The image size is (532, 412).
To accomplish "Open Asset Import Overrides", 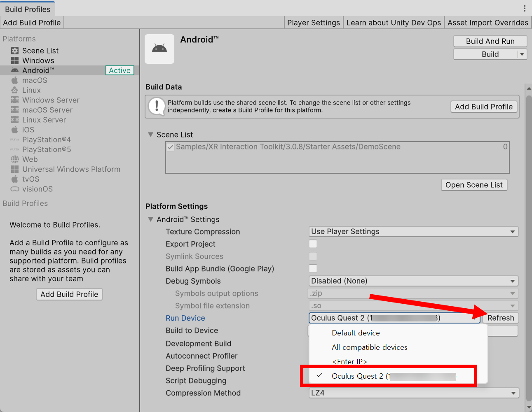I will pyautogui.click(x=488, y=23).
